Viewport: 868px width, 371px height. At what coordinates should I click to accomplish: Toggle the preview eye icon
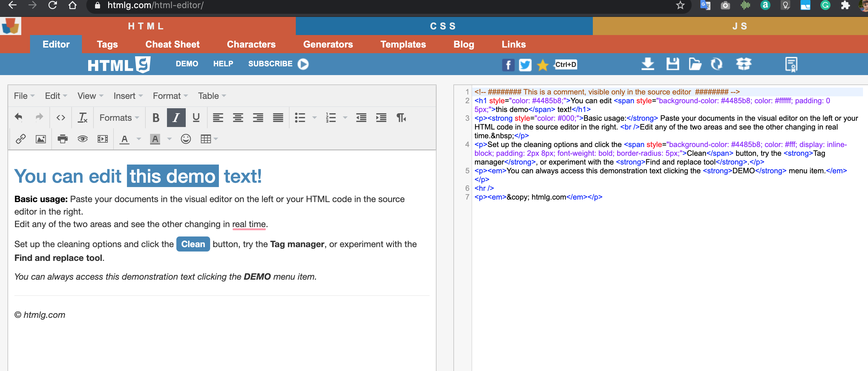(x=83, y=139)
